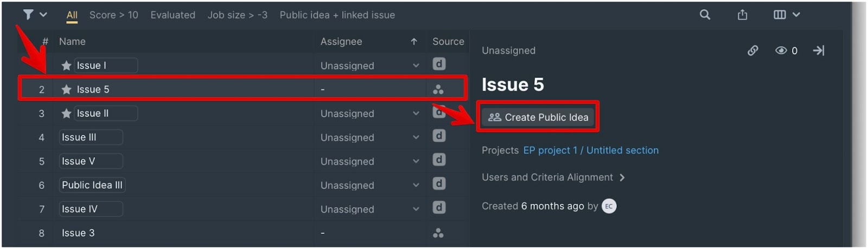The height and width of the screenshot is (249, 868).
Task: Copy link using the chain icon
Action: 753,50
